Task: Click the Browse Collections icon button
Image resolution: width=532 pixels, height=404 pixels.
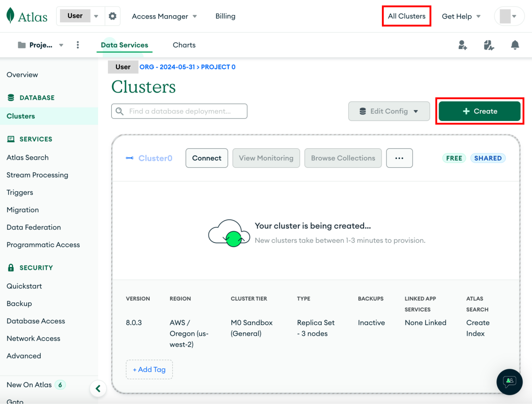Action: [x=342, y=158]
